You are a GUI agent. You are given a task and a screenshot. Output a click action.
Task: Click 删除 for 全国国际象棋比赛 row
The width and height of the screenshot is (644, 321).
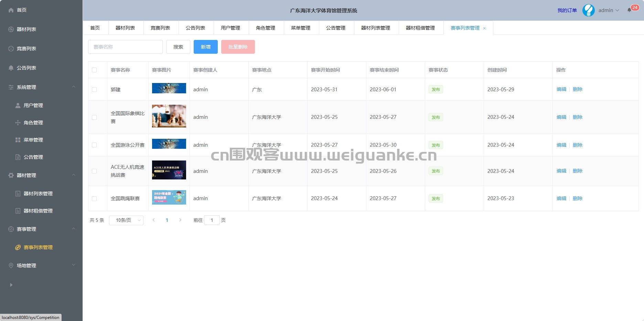tap(578, 117)
